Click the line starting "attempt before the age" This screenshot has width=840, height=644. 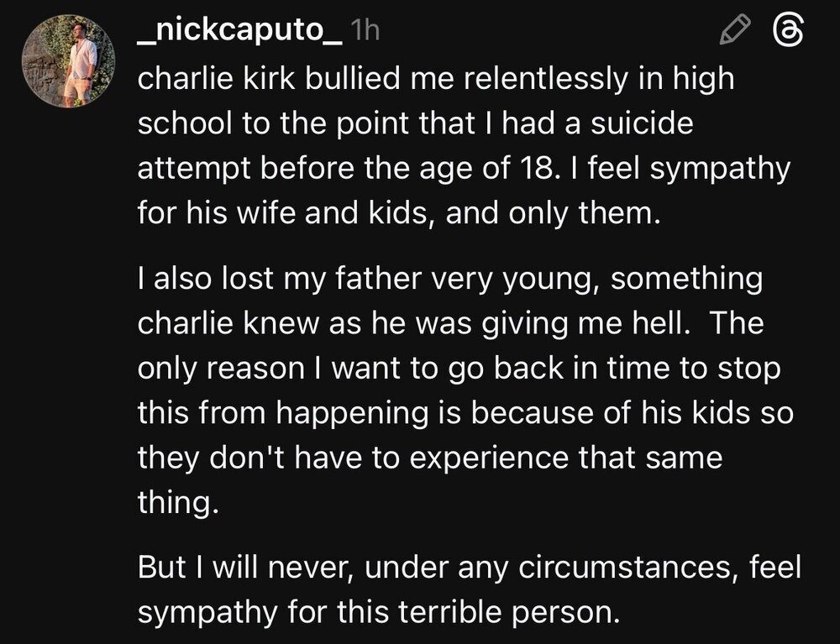point(464,169)
